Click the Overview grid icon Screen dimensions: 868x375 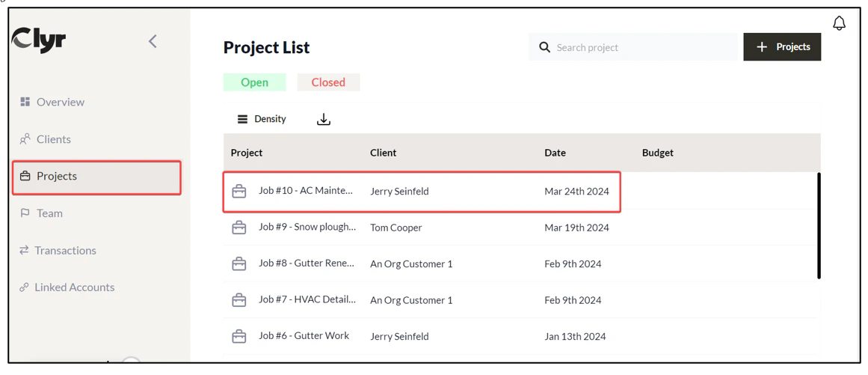click(25, 102)
